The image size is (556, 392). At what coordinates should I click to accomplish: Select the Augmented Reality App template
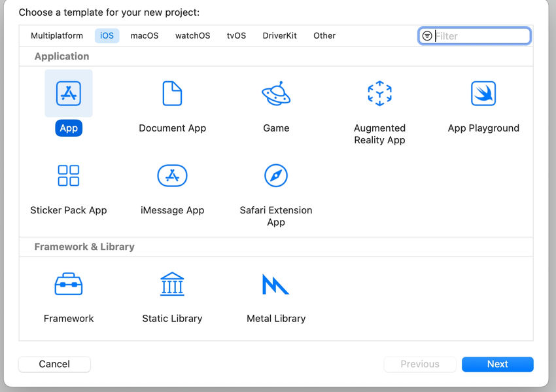coord(379,93)
